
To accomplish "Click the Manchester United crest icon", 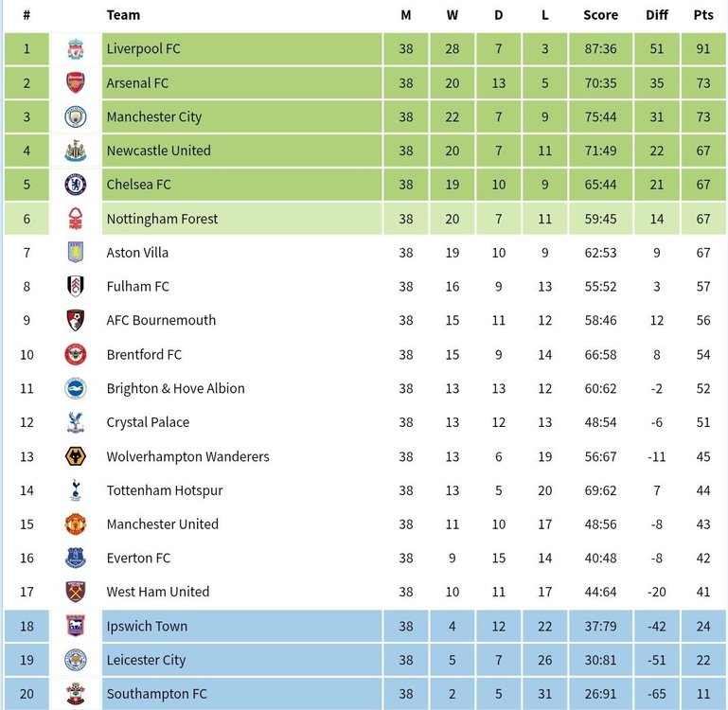I will pyautogui.click(x=75, y=524).
